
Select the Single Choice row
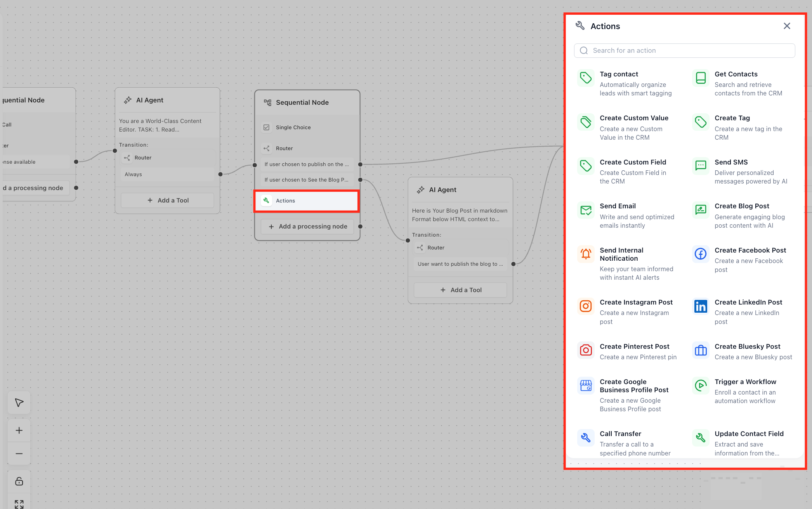coord(307,127)
